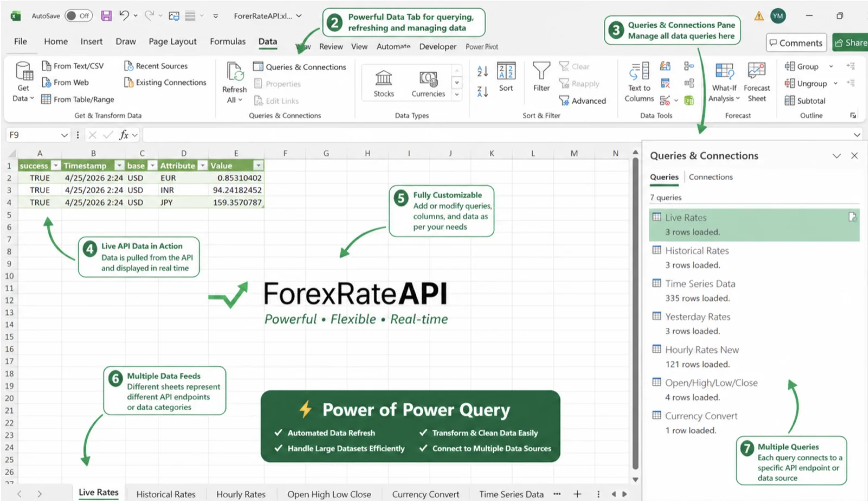The width and height of the screenshot is (868, 501).
Task: Expand the Name Box dropdown
Action: click(x=65, y=135)
